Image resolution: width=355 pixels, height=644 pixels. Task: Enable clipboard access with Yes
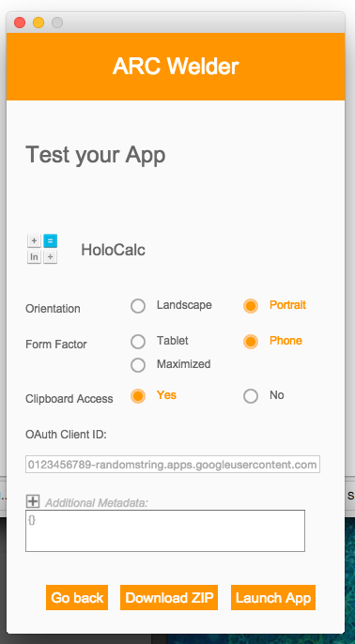tap(138, 396)
